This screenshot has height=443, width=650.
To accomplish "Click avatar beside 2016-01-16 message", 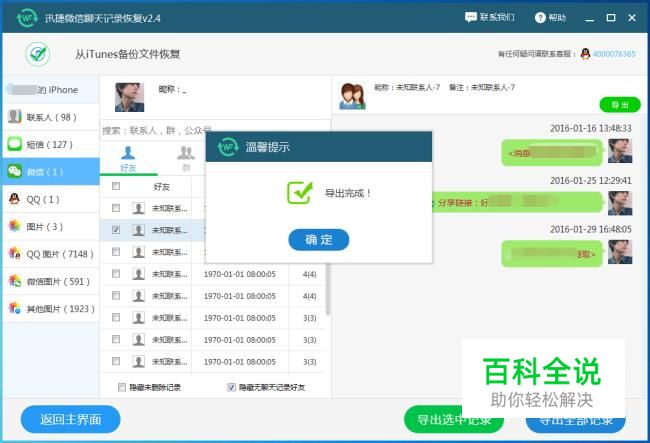I will pos(620,151).
